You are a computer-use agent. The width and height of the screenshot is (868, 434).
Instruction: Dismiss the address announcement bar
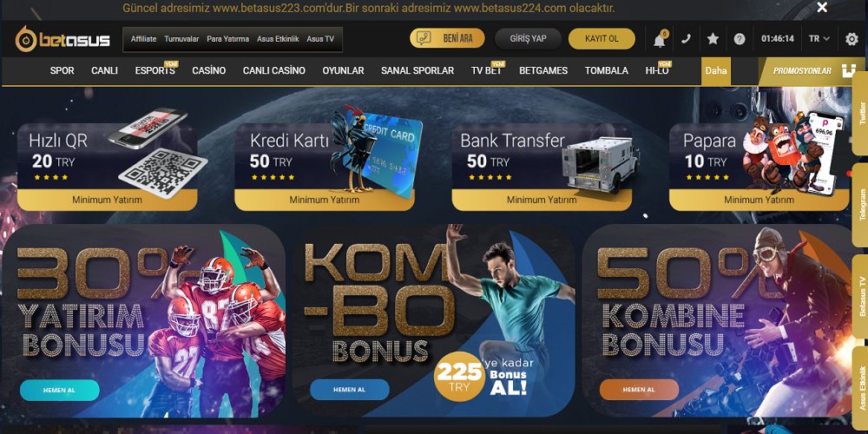[x=822, y=7]
